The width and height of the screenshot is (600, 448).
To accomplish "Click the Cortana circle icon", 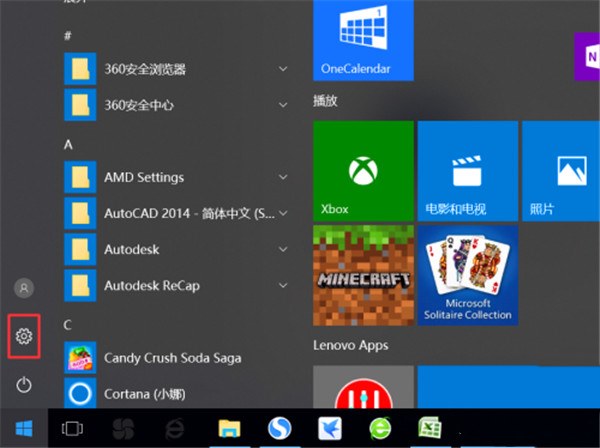I will pyautogui.click(x=80, y=393).
